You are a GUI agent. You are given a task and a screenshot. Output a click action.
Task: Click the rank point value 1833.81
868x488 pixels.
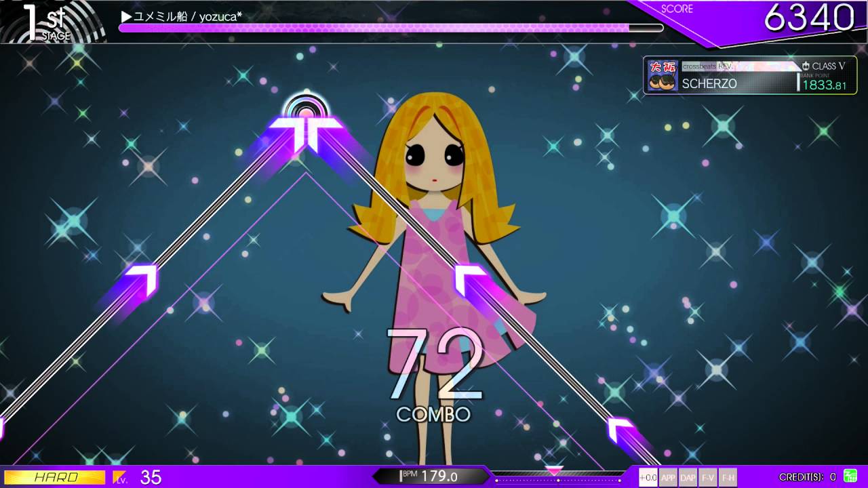point(825,85)
